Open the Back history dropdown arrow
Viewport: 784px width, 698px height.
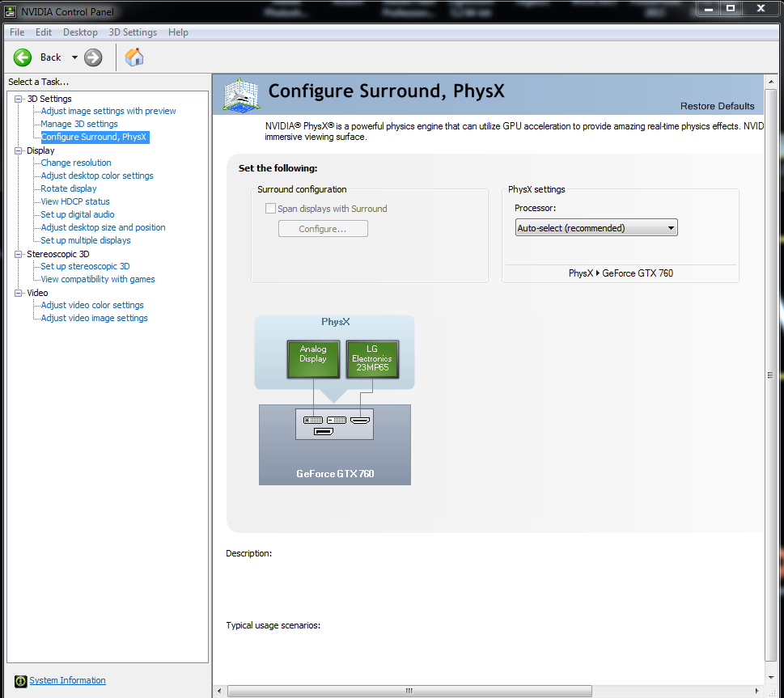pyautogui.click(x=74, y=57)
